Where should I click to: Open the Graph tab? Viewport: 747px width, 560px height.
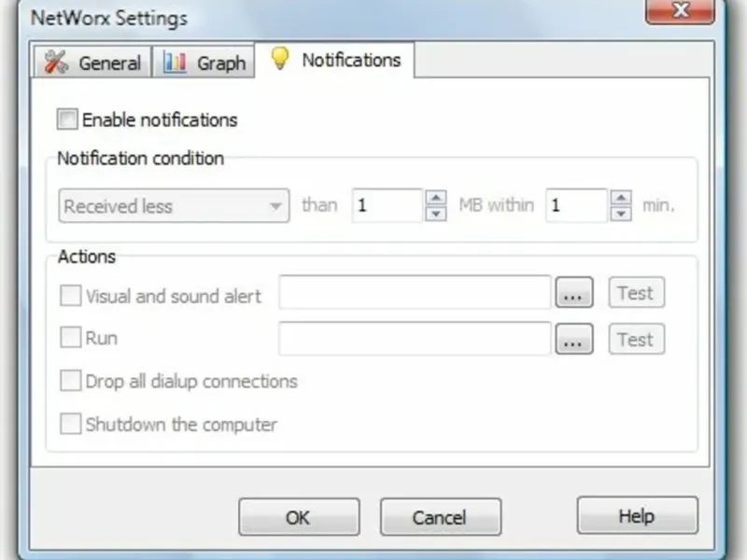[204, 62]
